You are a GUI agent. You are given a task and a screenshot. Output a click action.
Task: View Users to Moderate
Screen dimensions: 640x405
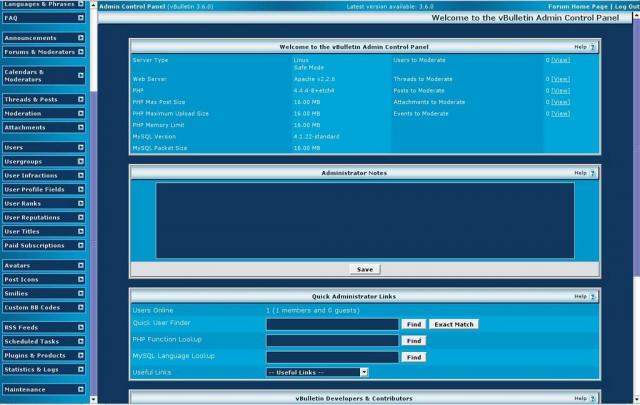560,60
